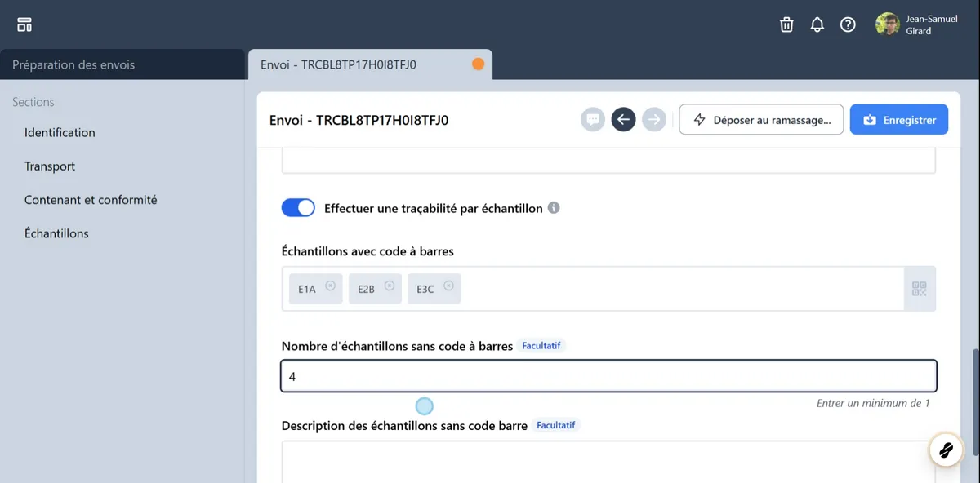Click the info icon beside the traceability toggle
This screenshot has width=980, height=483.
point(555,208)
